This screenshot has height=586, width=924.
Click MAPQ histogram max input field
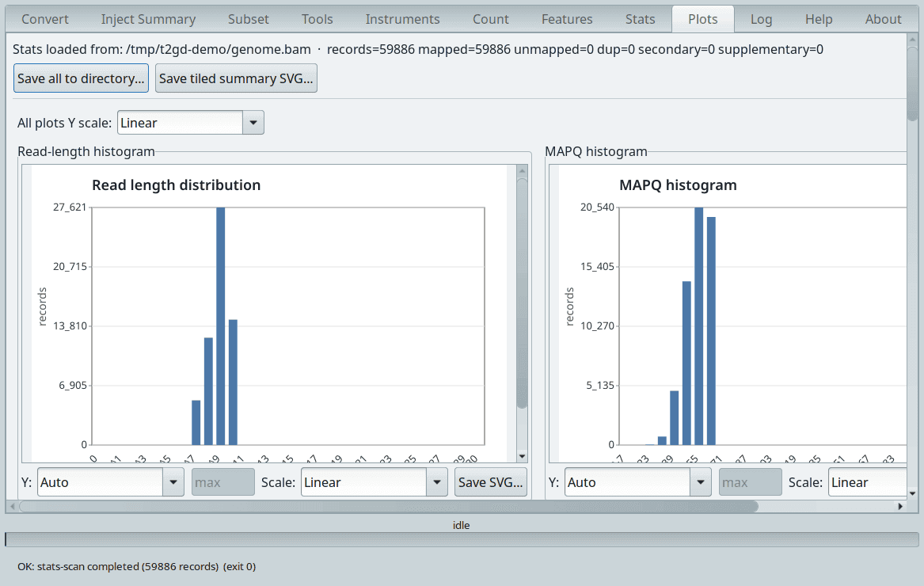tap(750, 482)
